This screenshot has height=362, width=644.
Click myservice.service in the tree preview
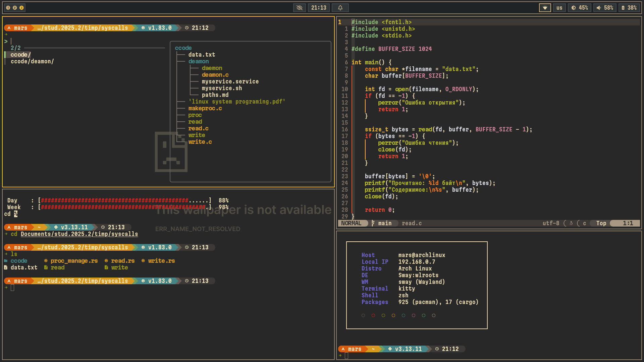(x=230, y=81)
